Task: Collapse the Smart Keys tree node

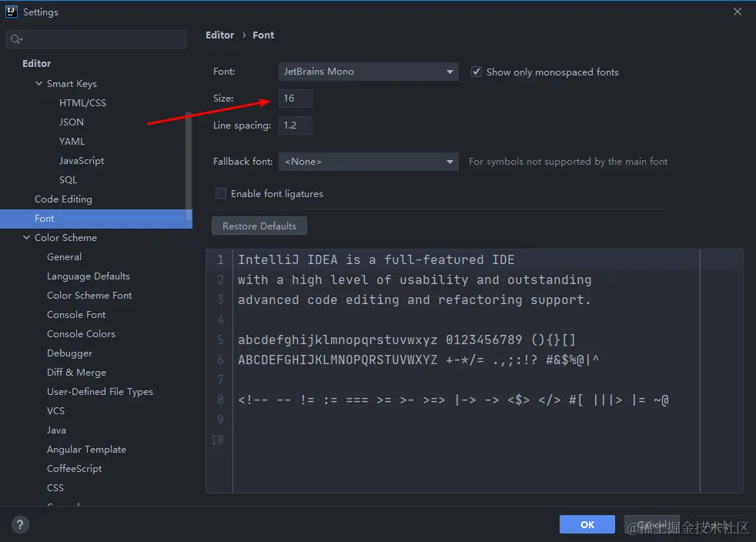Action: [38, 83]
